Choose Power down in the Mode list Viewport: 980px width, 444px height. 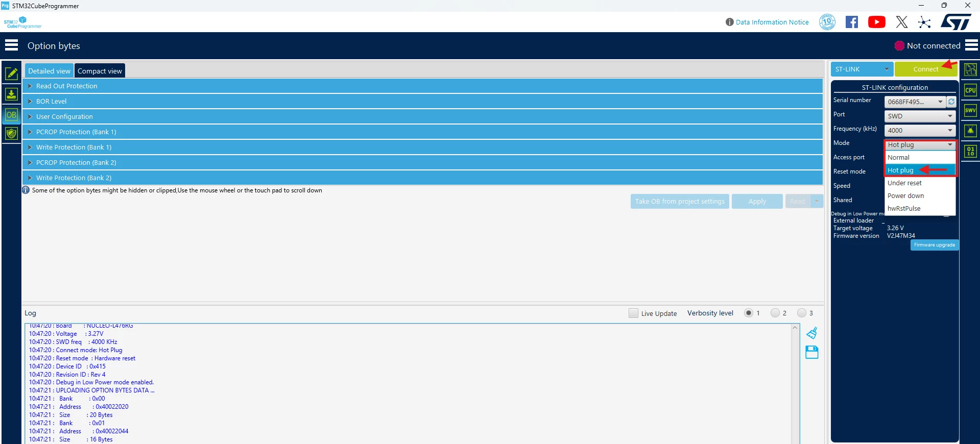[x=920, y=196]
